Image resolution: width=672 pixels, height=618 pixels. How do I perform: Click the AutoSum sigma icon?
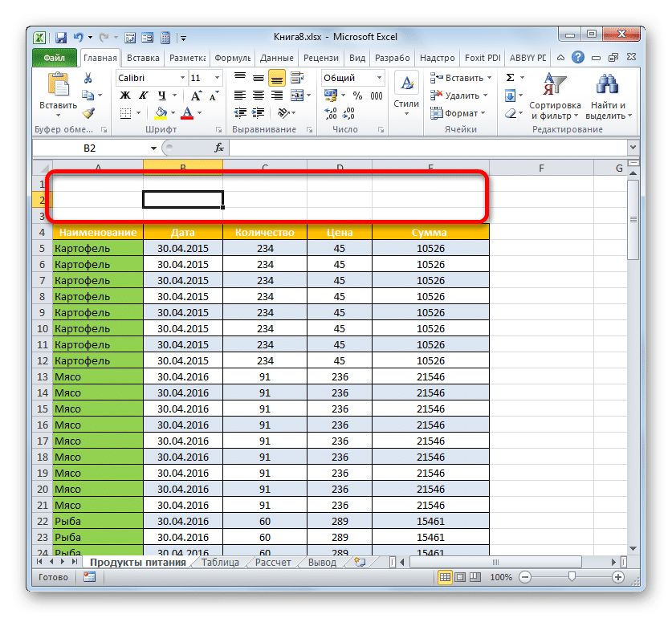(x=510, y=78)
